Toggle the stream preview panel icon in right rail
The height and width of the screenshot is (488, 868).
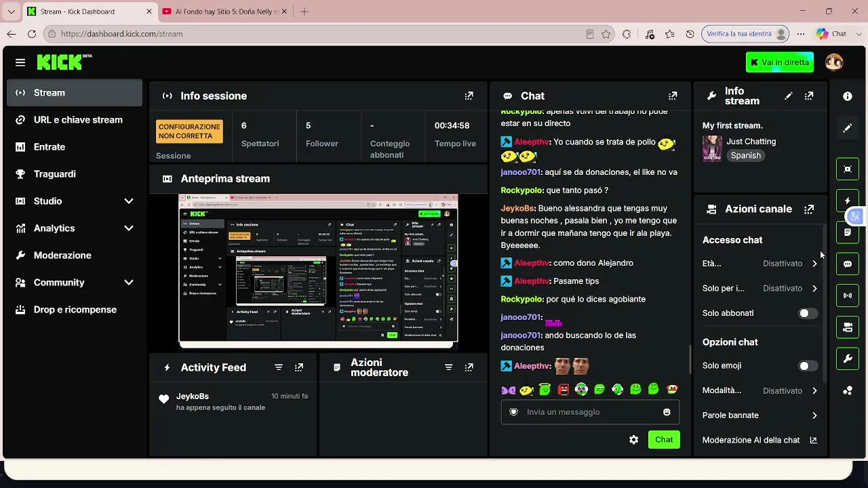[848, 169]
